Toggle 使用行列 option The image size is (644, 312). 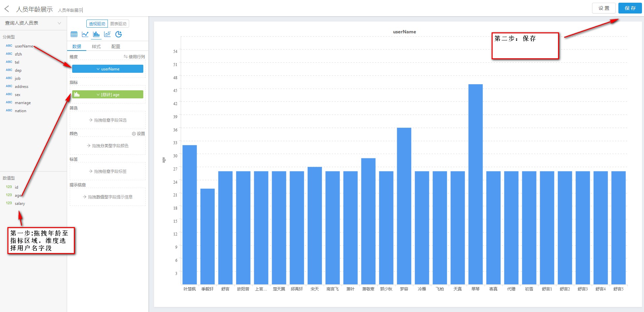coord(134,57)
